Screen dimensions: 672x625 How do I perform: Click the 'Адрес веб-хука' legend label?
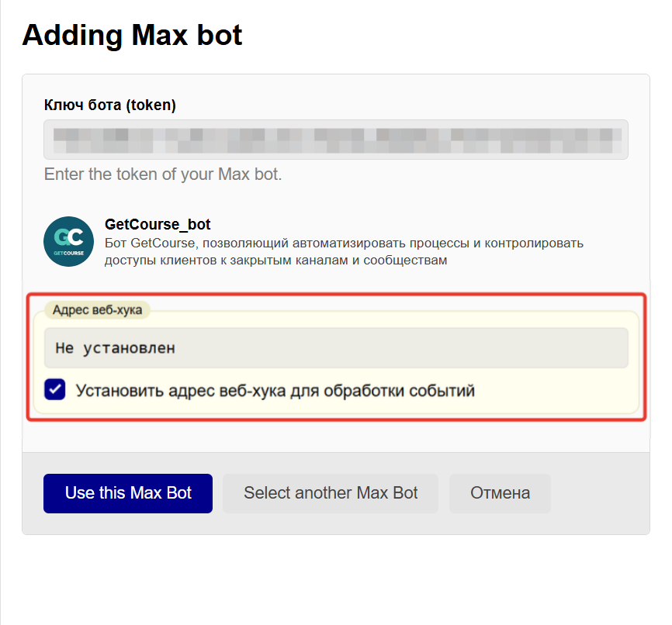[98, 310]
